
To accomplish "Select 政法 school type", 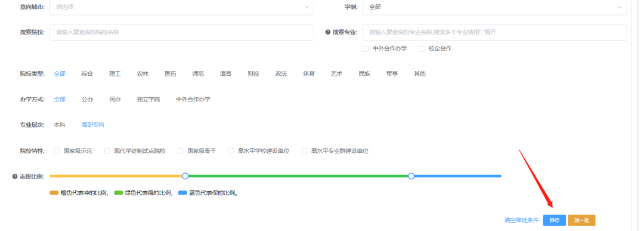I will coord(281,73).
